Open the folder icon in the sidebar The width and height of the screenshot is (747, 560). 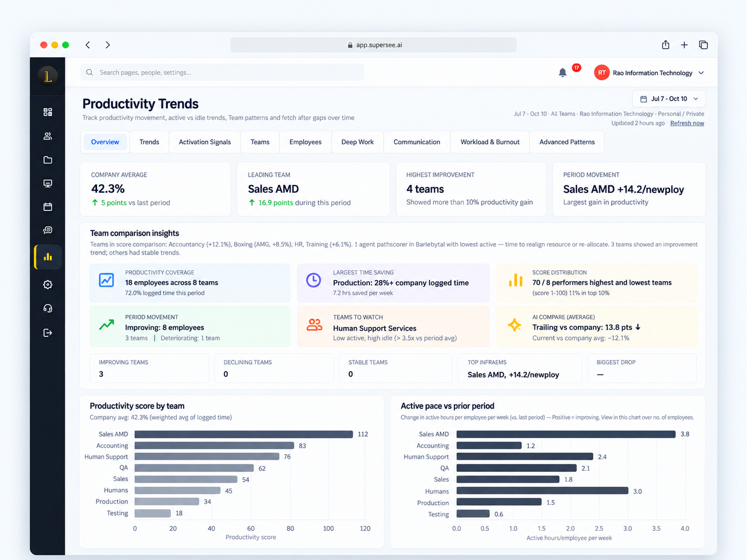[x=48, y=160]
